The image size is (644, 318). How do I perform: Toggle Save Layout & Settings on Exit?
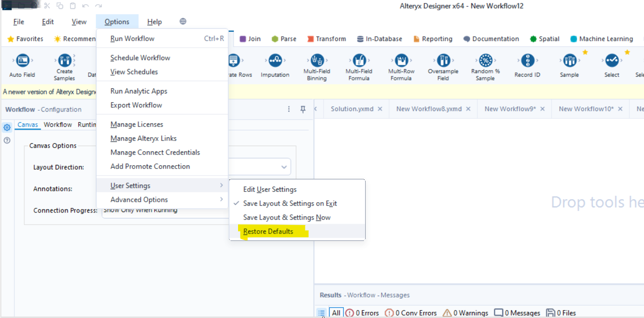click(291, 203)
